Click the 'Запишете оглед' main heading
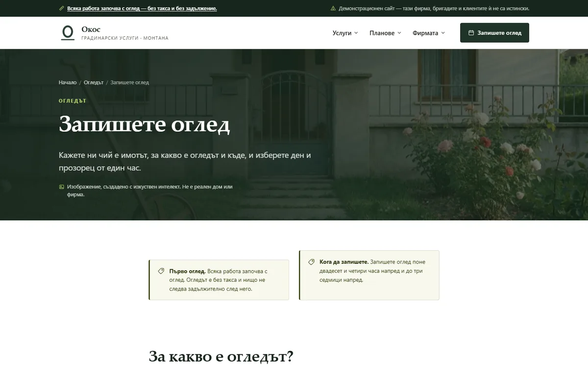 click(145, 125)
